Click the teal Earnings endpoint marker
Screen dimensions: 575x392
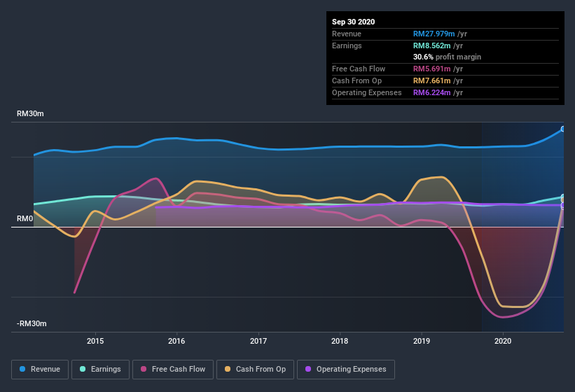tap(563, 197)
